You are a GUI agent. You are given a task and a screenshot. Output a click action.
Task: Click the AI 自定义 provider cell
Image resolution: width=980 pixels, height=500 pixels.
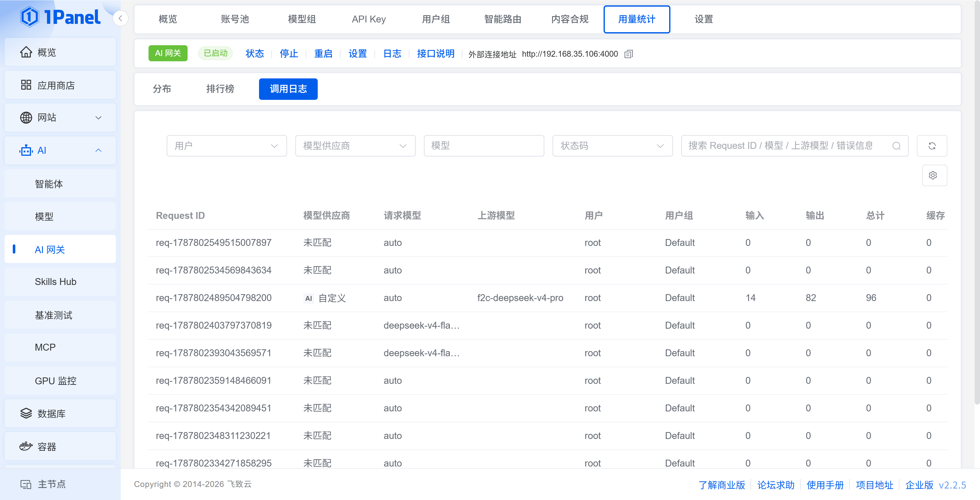click(x=325, y=298)
